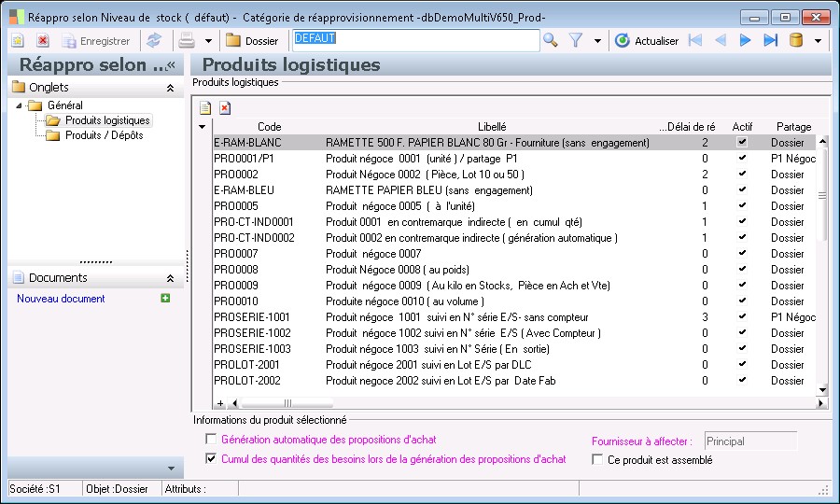Image resolution: width=840 pixels, height=504 pixels.
Task: Enable Génération automatique des propositions d'achat
Action: point(211,440)
